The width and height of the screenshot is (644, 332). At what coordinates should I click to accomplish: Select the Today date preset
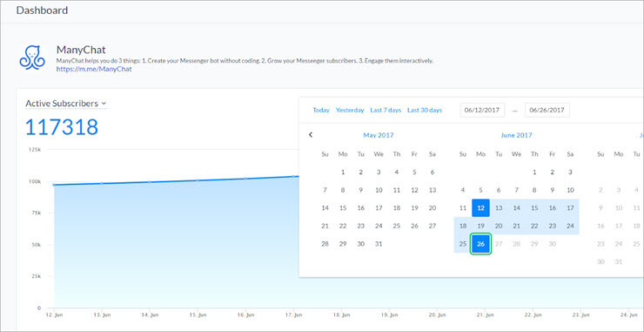(x=321, y=111)
